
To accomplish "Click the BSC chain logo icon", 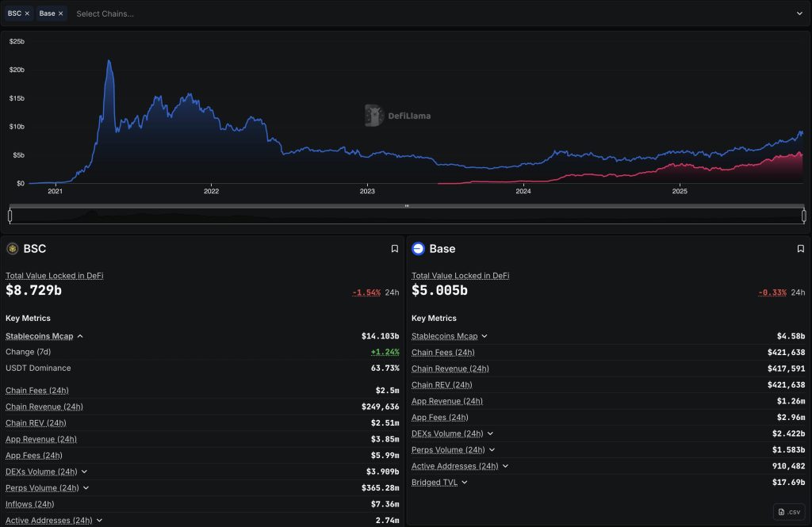I will (12, 249).
